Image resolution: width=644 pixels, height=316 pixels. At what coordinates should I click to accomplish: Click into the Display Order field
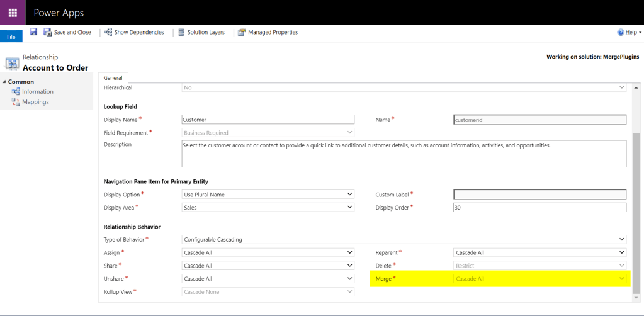tap(539, 207)
